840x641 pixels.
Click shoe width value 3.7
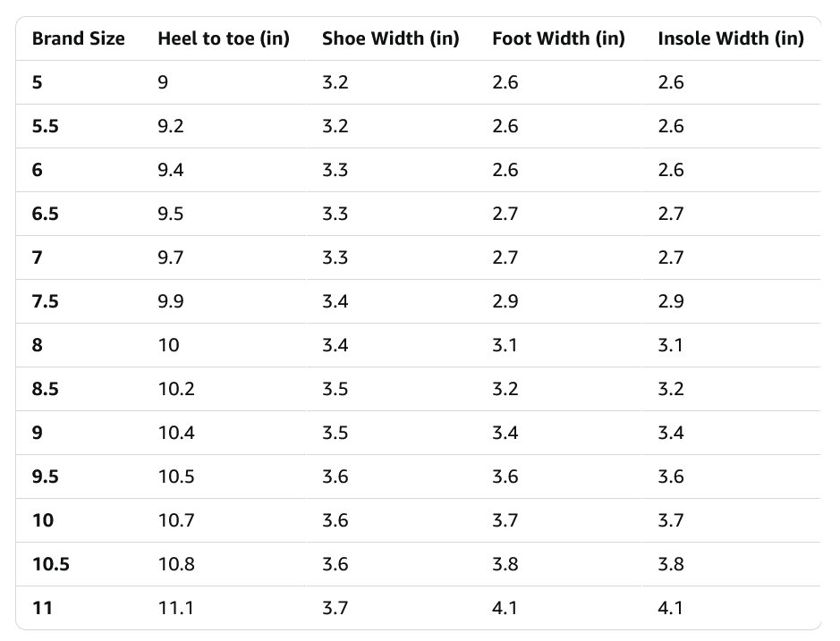(x=335, y=608)
